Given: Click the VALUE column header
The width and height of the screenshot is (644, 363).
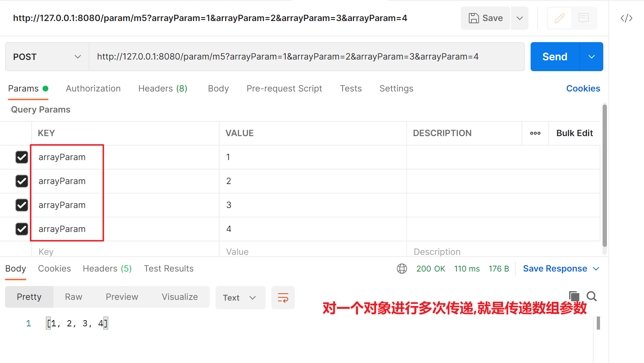Looking at the screenshot, I should click(x=240, y=133).
